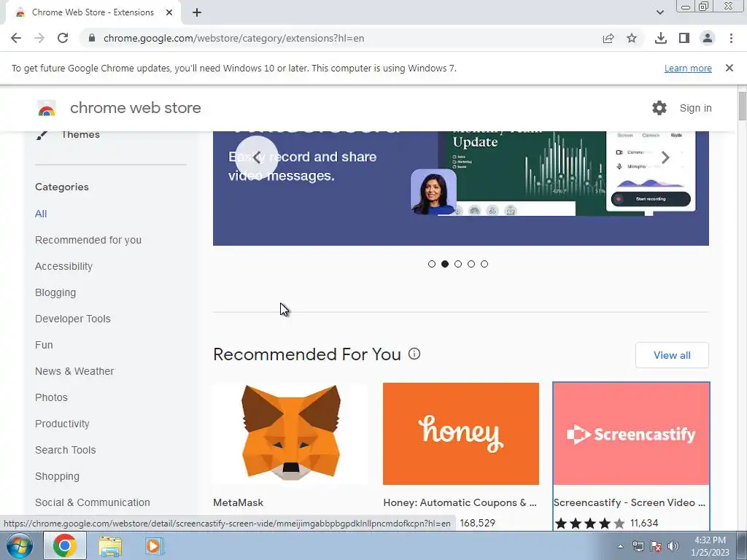Select Recommended for you category
Screen dimensions: 747x560
pyautogui.click(x=88, y=240)
